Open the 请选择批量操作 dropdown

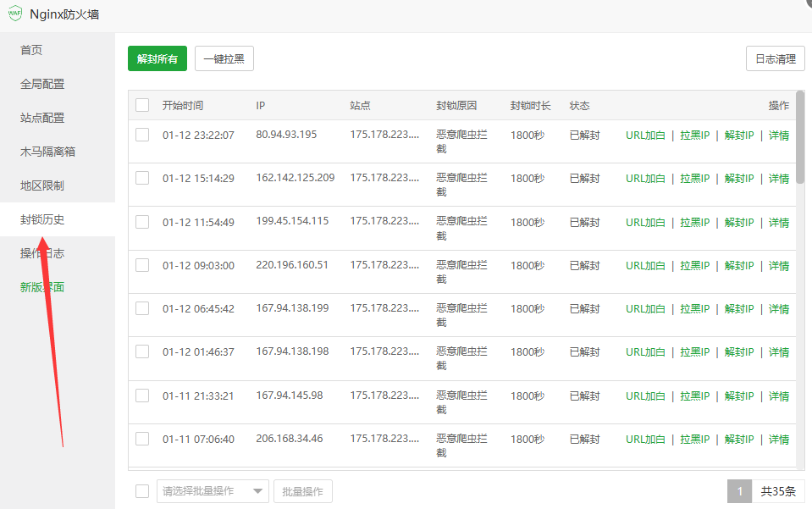point(213,491)
